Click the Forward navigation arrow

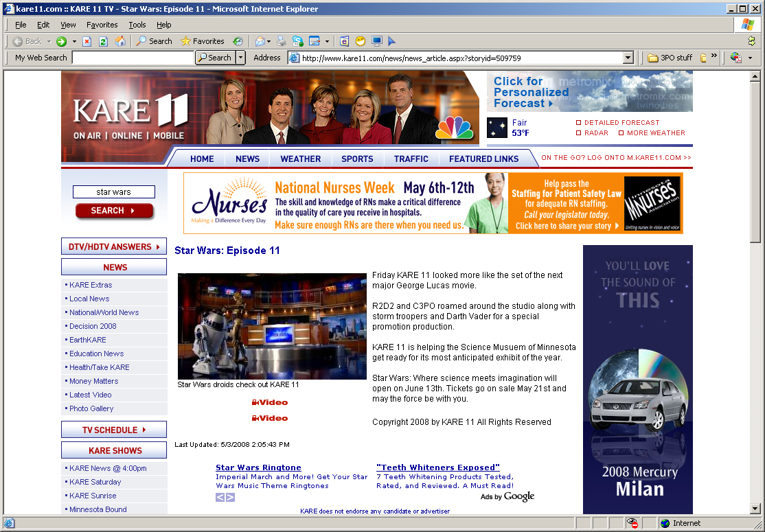(x=61, y=41)
